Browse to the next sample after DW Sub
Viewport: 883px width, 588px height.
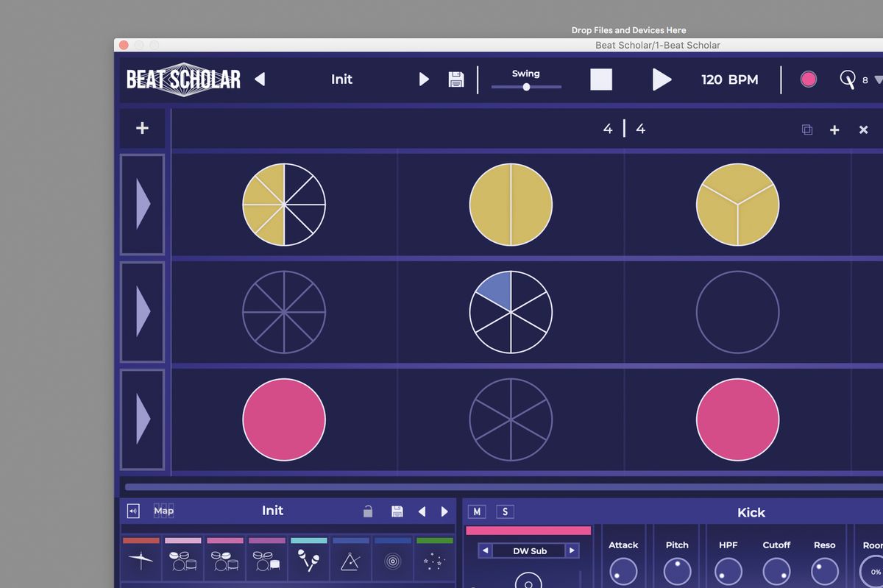point(573,550)
